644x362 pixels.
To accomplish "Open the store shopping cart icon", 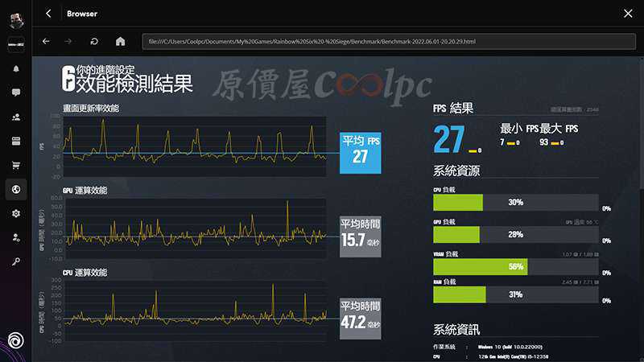I will [x=16, y=166].
